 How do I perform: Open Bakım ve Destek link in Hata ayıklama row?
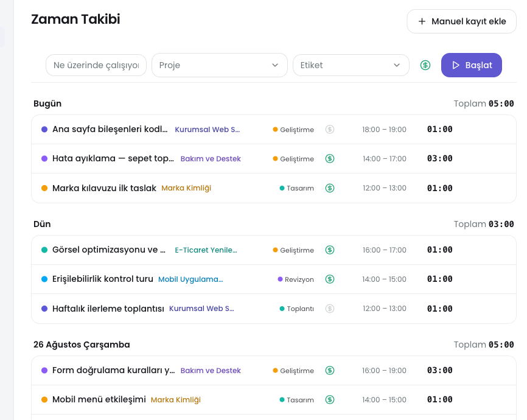click(211, 158)
